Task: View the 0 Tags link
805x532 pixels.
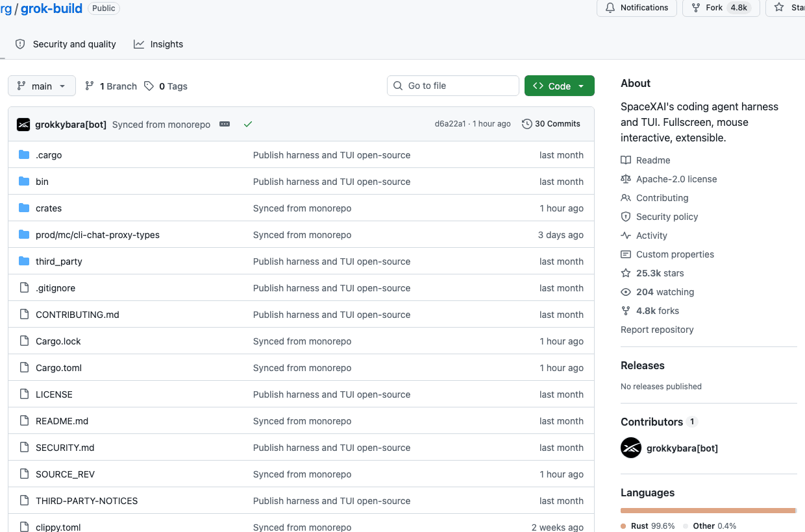Action: (x=166, y=86)
